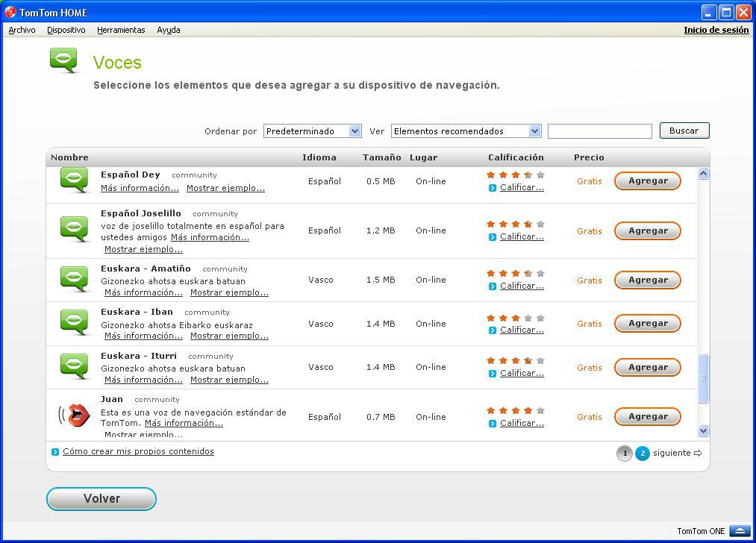Click the green voice icon for Español Joselillo
The image size is (756, 543).
[x=75, y=229]
